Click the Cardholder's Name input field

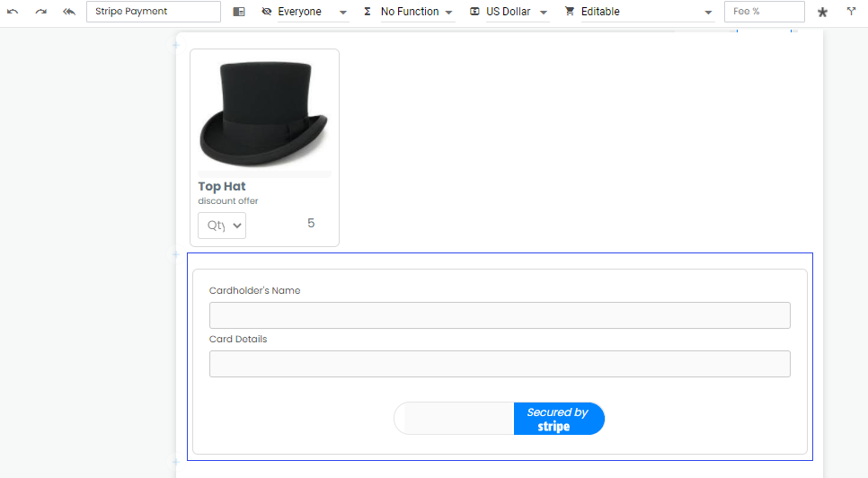(x=500, y=315)
